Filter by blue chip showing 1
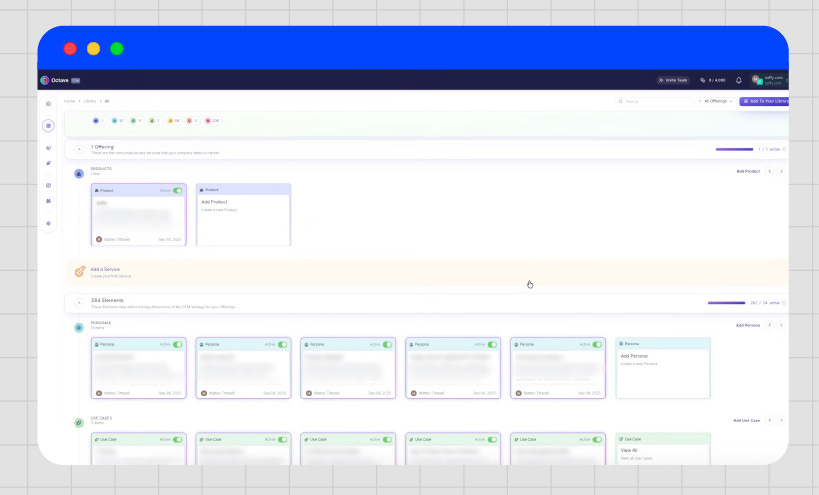This screenshot has width=819, height=495. [x=98, y=121]
